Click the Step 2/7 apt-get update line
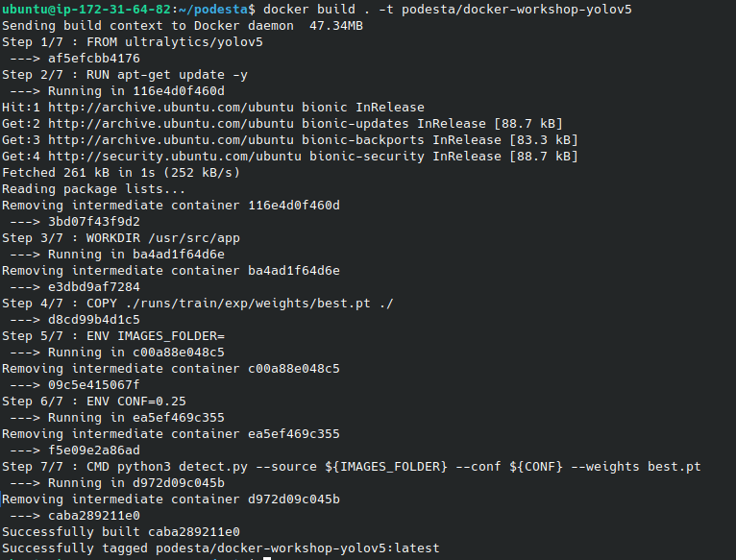This screenshot has width=736, height=560. (x=124, y=75)
